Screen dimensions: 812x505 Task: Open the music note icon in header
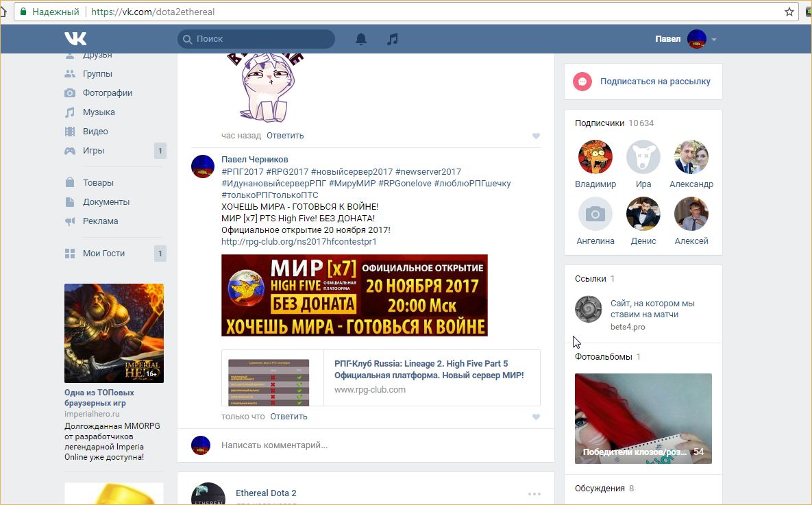393,39
